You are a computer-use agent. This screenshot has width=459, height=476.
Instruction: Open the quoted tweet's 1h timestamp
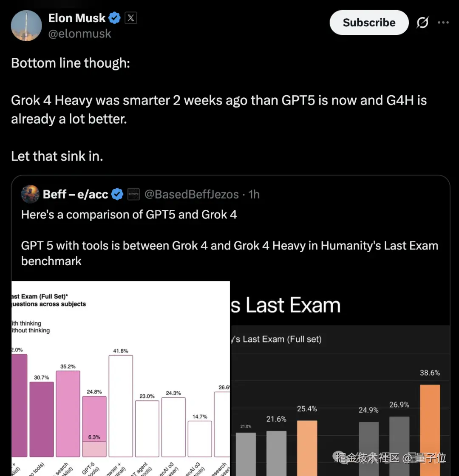coord(254,194)
